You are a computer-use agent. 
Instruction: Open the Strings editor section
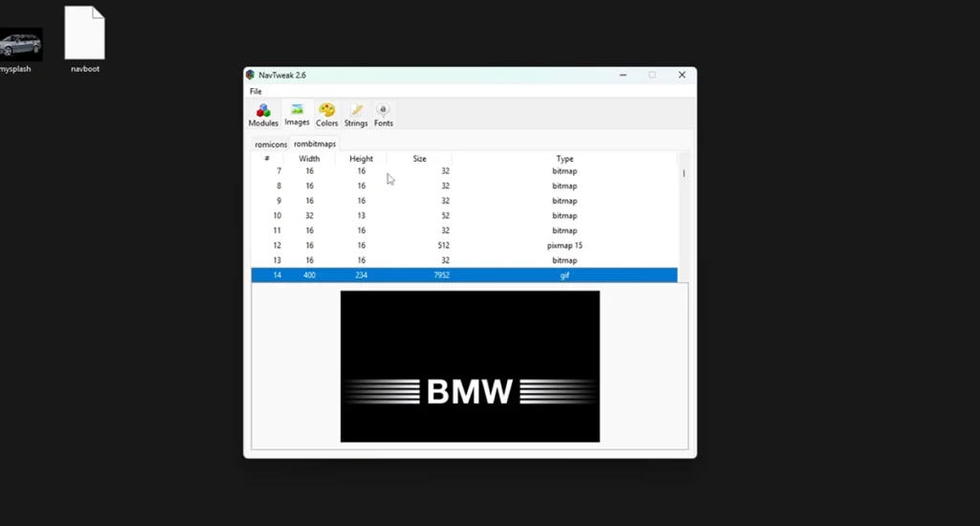coord(356,115)
